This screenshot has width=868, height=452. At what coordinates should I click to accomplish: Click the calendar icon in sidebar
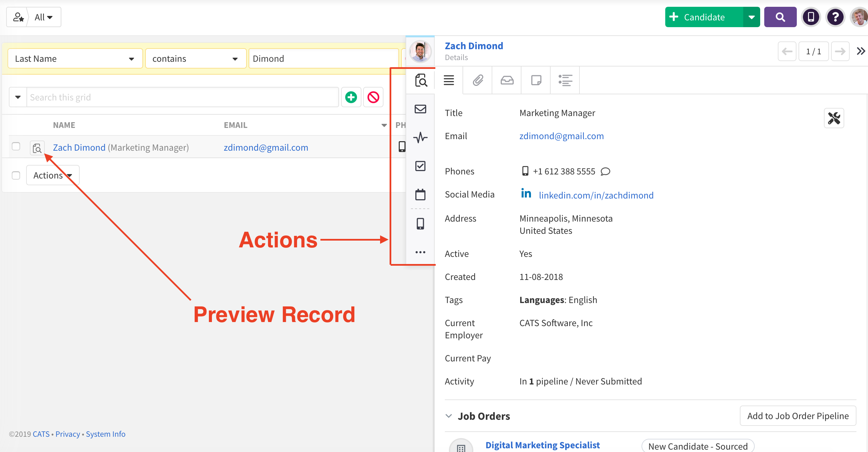pos(420,194)
